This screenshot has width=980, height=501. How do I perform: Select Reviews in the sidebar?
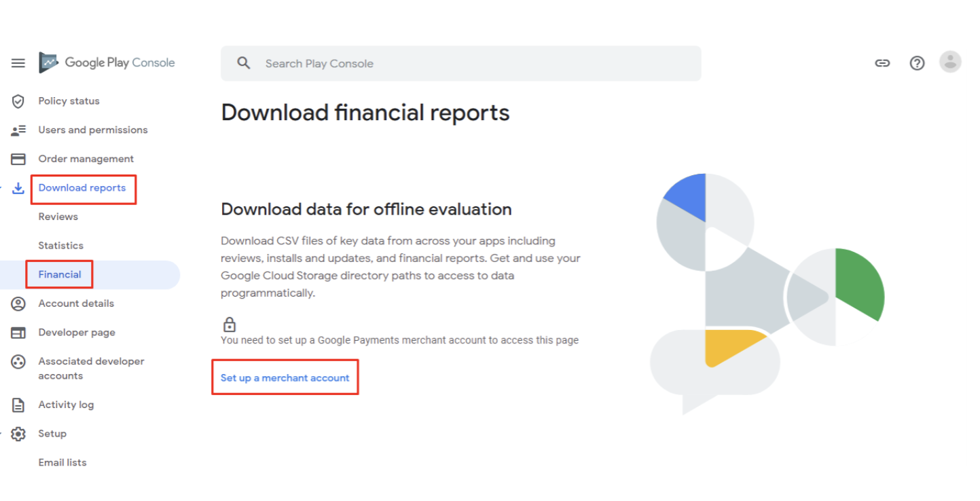(58, 216)
